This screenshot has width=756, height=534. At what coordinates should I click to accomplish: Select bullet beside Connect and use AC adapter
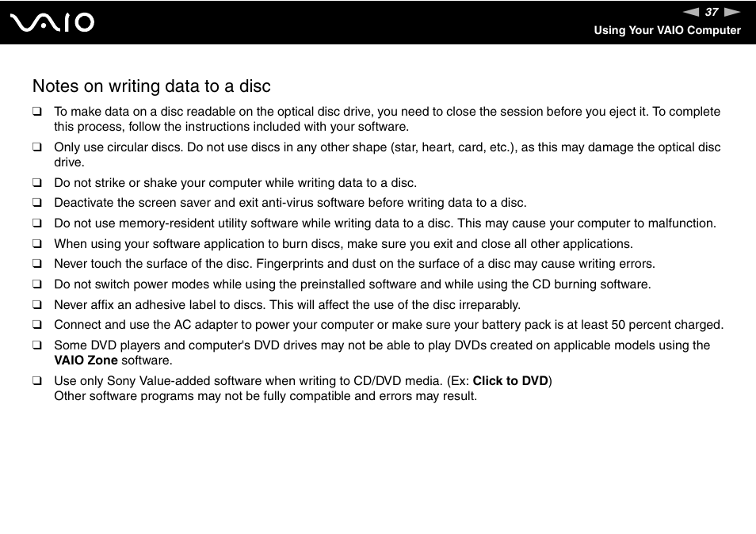tap(37, 325)
